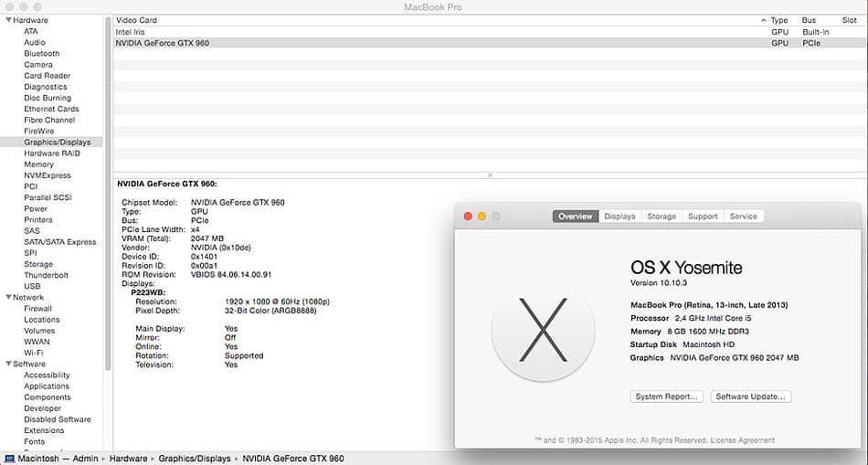The image size is (868, 465).
Task: Click the Type column header
Action: click(x=778, y=20)
